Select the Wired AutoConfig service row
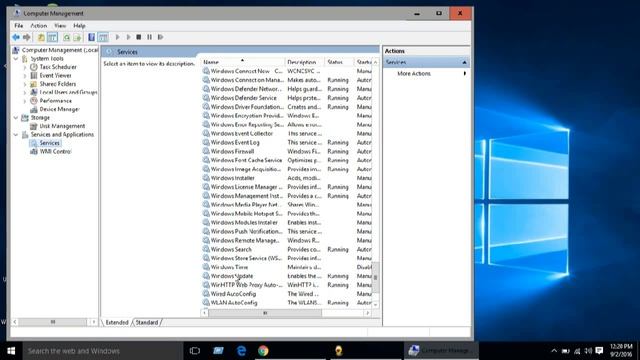 pos(287,294)
